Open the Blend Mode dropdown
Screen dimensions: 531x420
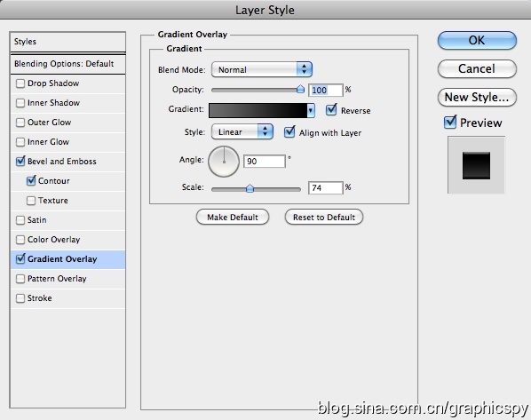[x=261, y=70]
